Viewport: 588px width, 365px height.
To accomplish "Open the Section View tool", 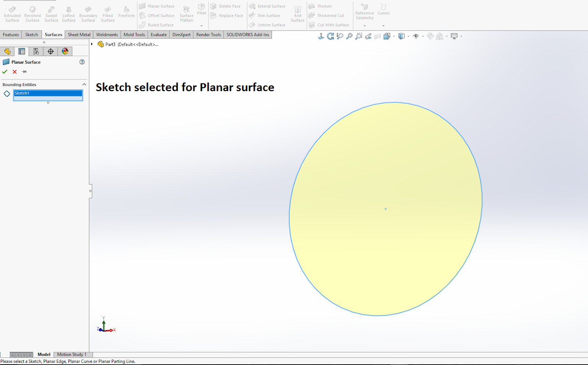I will coord(377,36).
